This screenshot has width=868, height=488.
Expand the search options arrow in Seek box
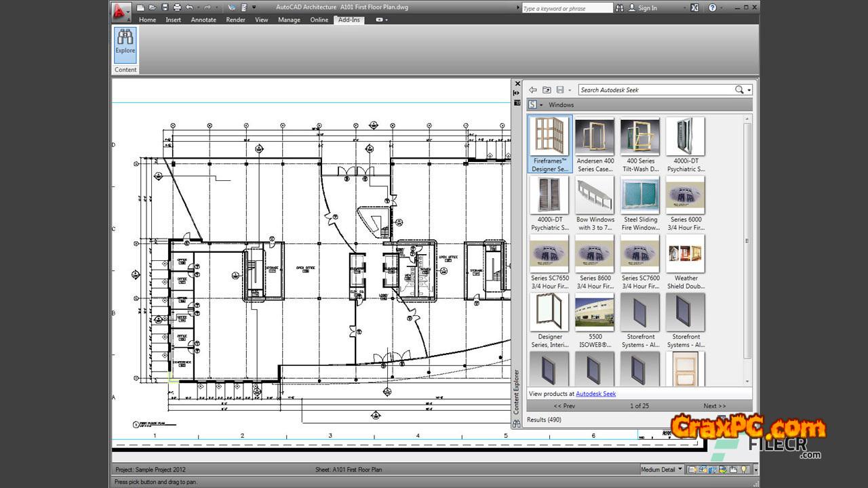[749, 90]
